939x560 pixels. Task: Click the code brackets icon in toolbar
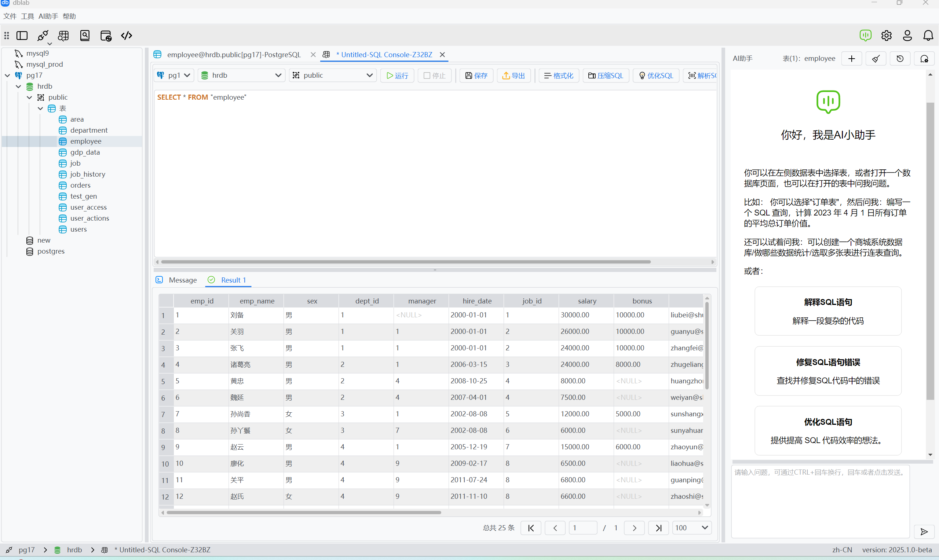(127, 36)
